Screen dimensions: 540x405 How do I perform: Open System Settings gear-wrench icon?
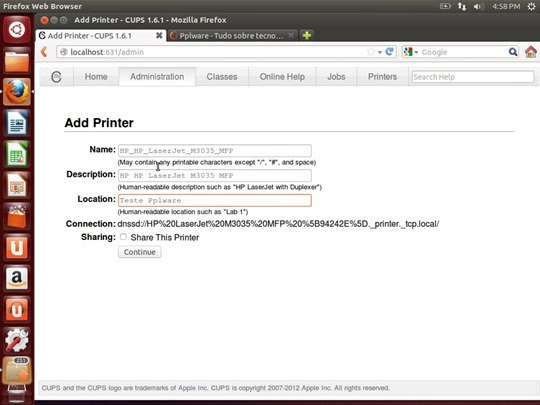(x=17, y=340)
